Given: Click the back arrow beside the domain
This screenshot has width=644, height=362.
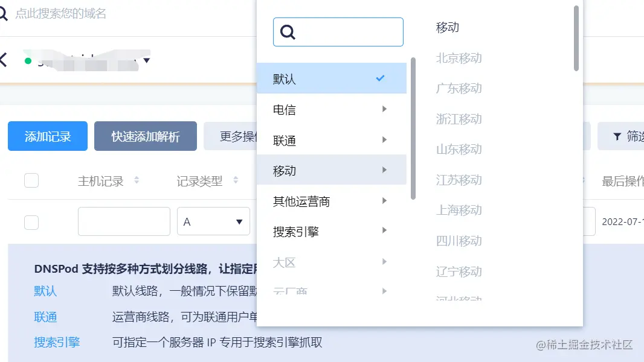Looking at the screenshot, I should (3, 60).
